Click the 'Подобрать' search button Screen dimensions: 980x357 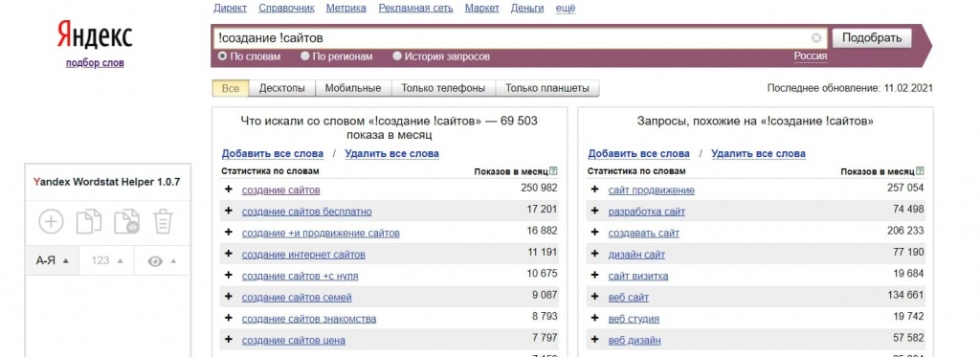point(872,38)
